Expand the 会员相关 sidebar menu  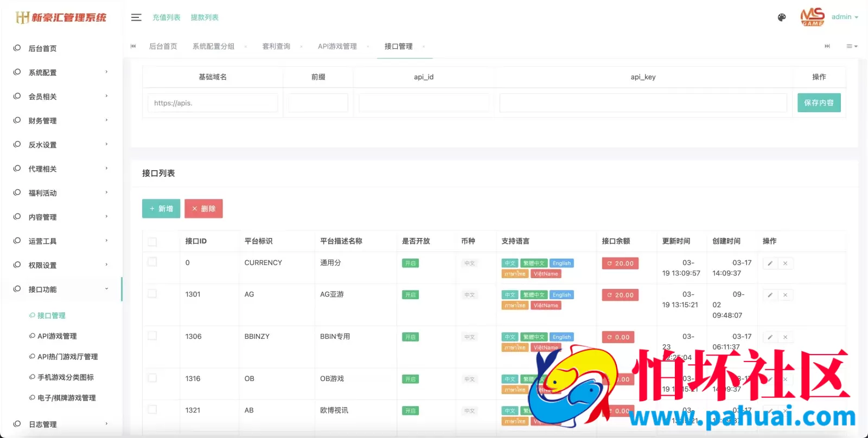[61, 96]
